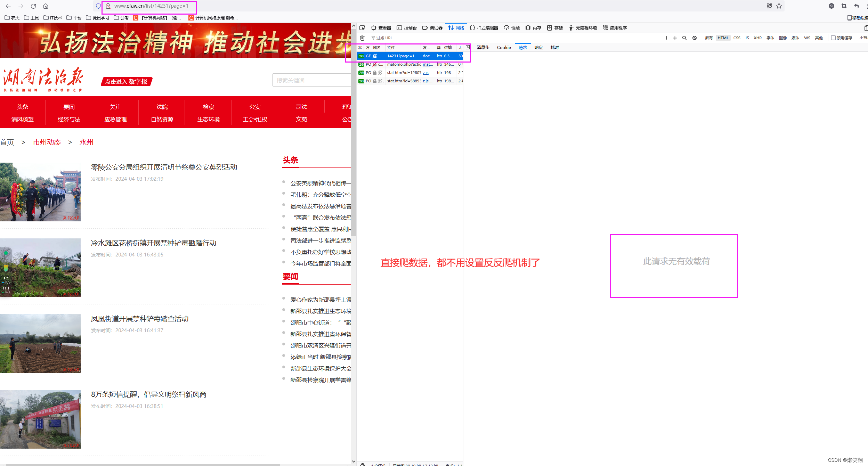This screenshot has width=868, height=466.
Task: Click the 点击进入 数字报 button
Action: pos(127,82)
